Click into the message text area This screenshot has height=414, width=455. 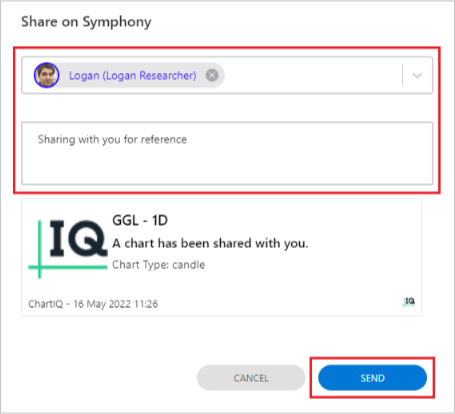tap(227, 153)
